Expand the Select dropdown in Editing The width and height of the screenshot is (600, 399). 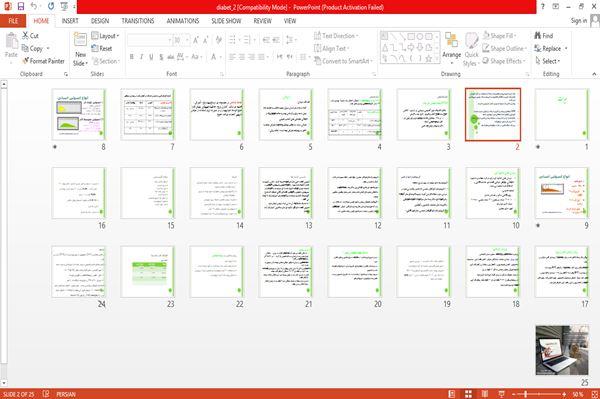(547, 61)
